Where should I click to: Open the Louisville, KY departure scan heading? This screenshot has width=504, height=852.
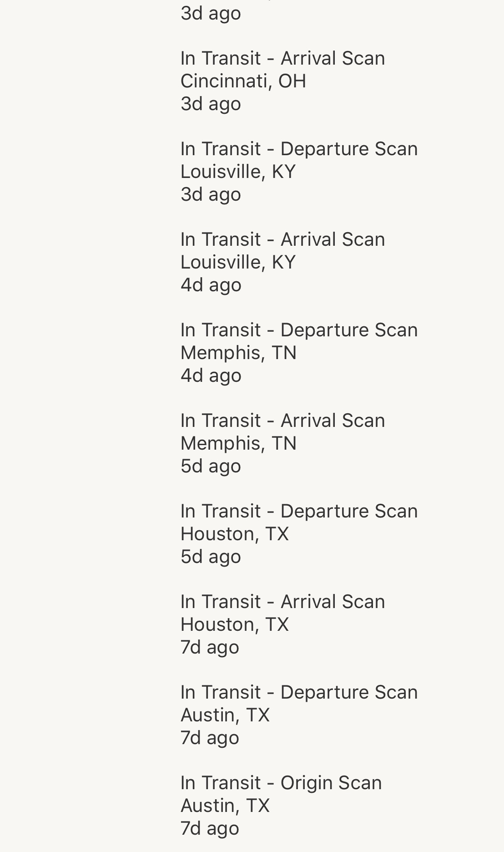point(299,149)
